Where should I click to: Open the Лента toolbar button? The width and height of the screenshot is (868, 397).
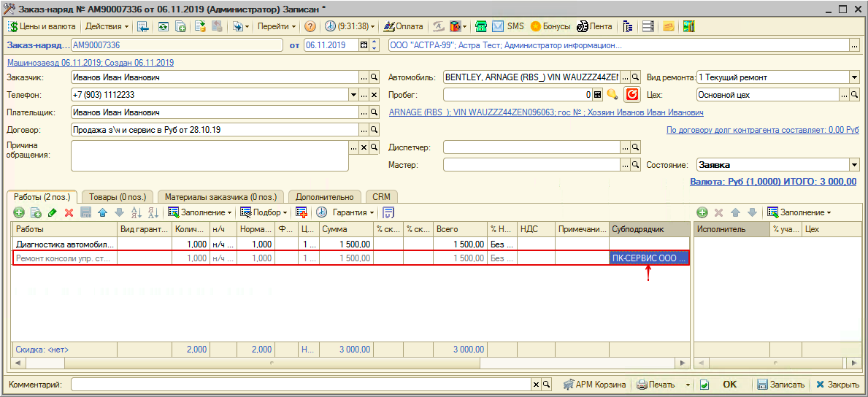pos(594,26)
